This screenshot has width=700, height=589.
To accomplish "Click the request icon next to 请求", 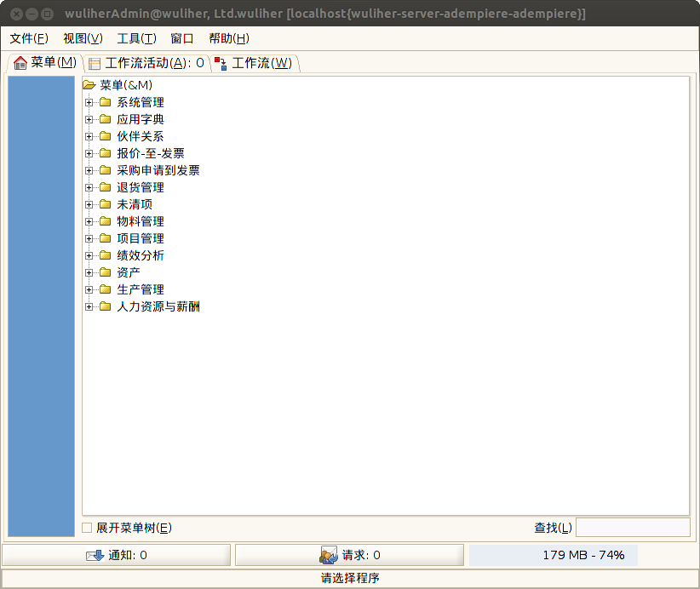I will [x=329, y=555].
